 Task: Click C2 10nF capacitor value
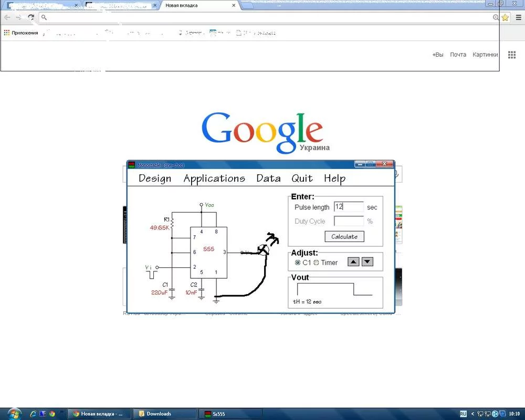point(191,292)
